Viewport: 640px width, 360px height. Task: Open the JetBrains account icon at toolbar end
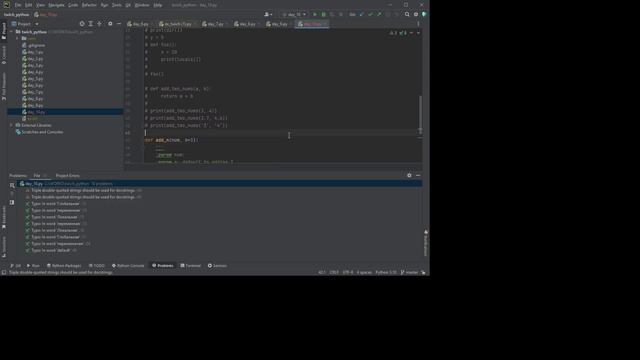[x=424, y=14]
